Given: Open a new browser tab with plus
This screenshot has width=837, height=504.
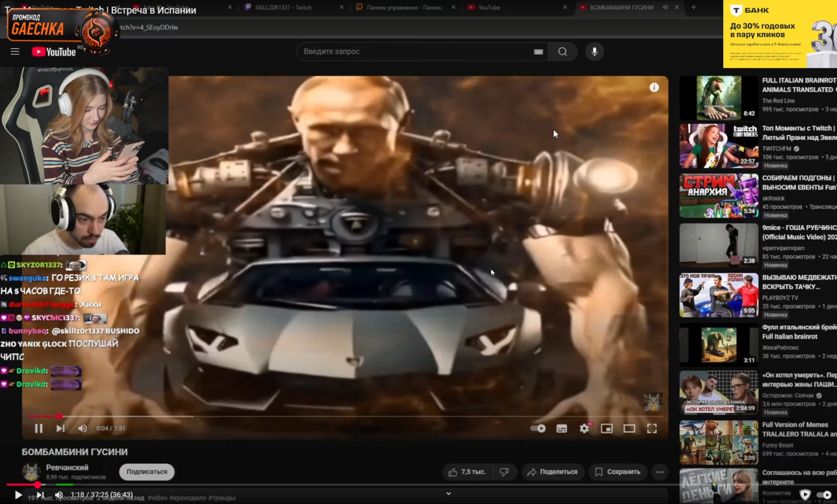Looking at the screenshot, I should click(x=693, y=7).
